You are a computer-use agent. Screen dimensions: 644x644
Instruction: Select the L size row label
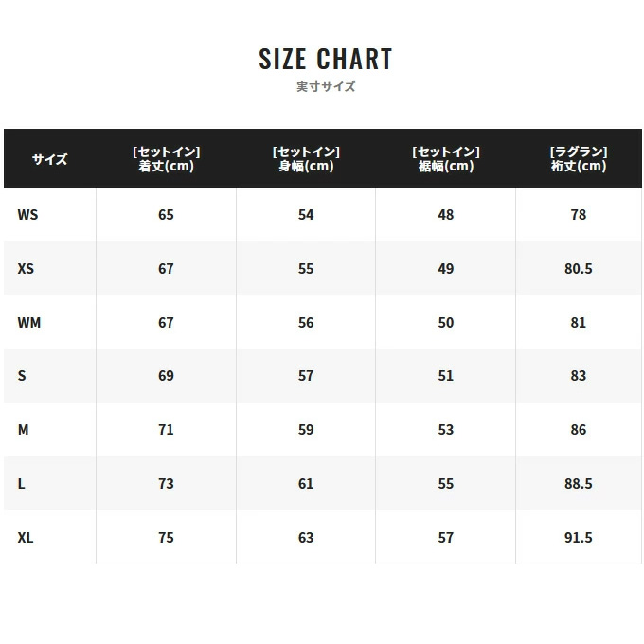coord(22,484)
